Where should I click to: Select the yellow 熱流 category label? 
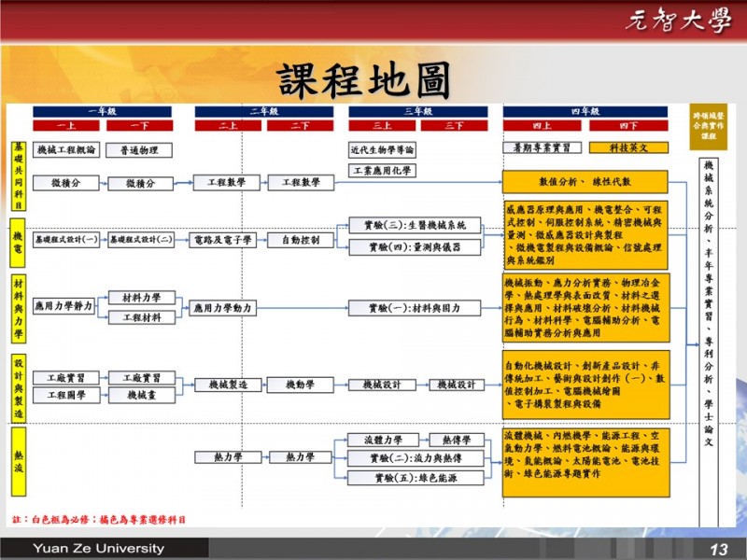pyautogui.click(x=18, y=458)
